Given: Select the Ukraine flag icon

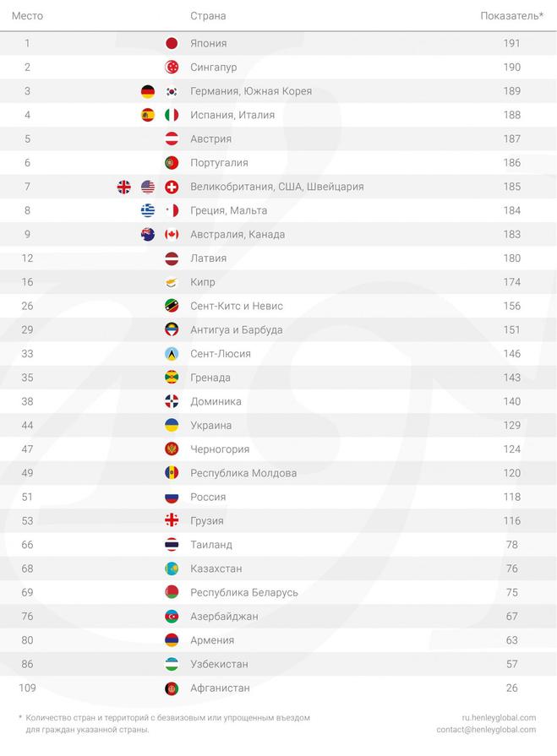Looking at the screenshot, I should click(x=172, y=425).
